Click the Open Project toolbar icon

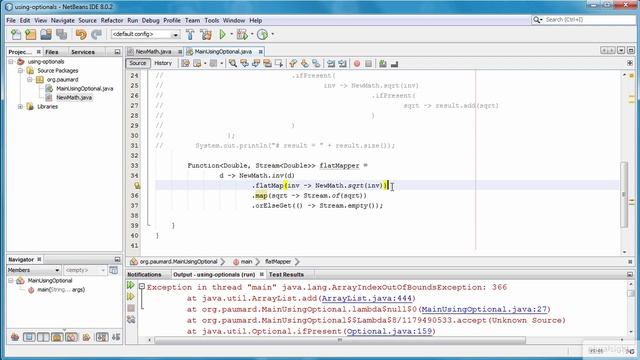click(x=46, y=35)
